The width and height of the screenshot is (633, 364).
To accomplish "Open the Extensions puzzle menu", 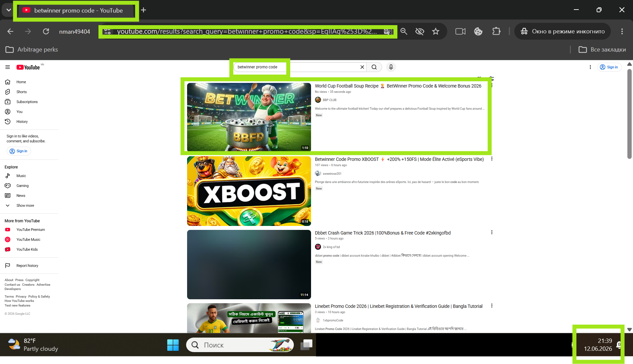I will click(x=496, y=31).
